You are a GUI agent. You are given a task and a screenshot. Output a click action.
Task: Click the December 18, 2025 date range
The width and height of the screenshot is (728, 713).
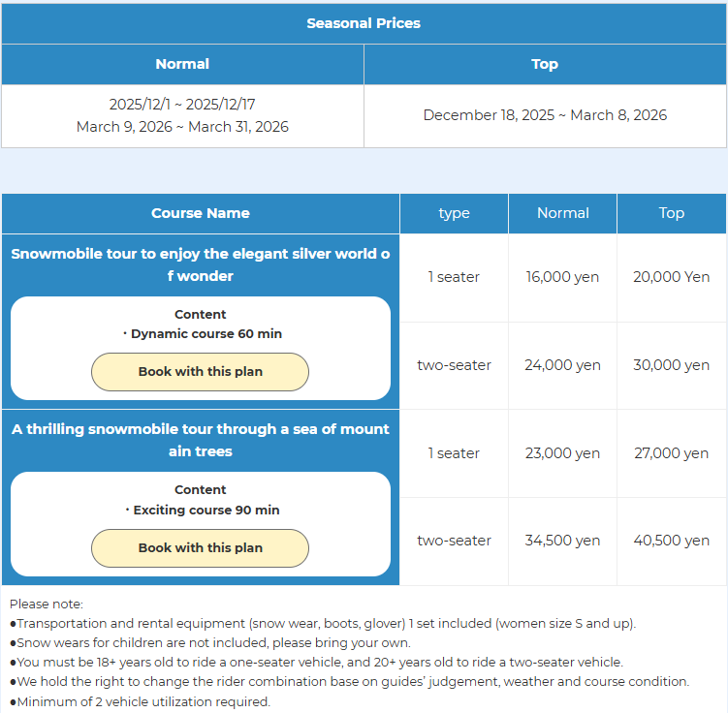coord(545,115)
